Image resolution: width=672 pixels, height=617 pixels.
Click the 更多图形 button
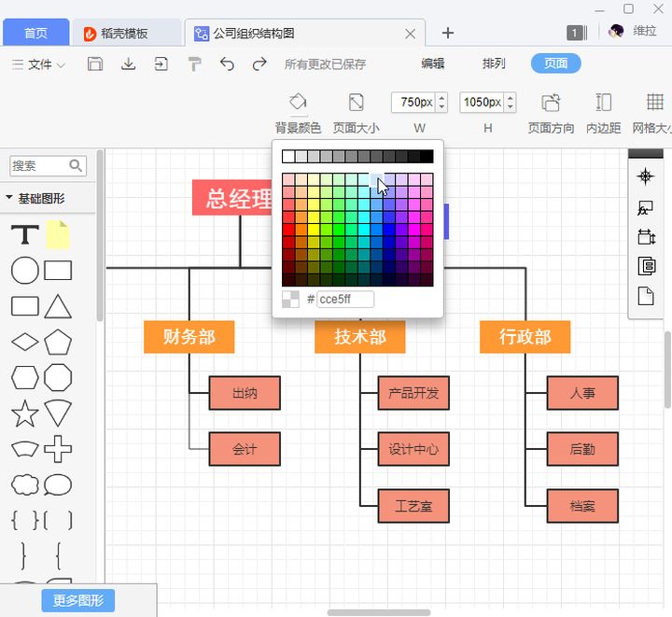click(78, 600)
